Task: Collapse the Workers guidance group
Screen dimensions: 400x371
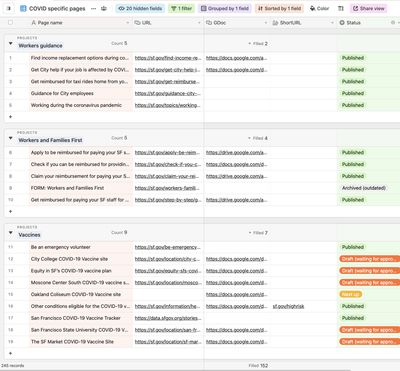Action: click(10, 44)
